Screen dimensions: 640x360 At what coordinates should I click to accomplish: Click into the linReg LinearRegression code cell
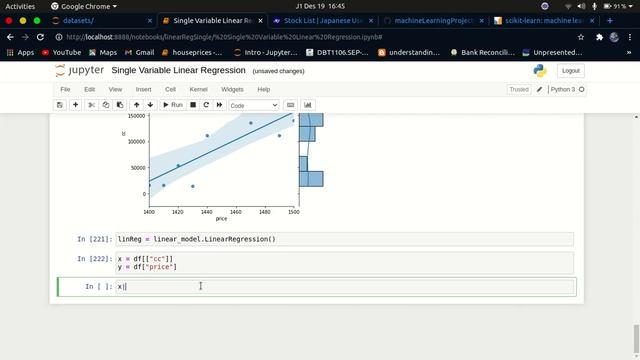pyautogui.click(x=344, y=239)
